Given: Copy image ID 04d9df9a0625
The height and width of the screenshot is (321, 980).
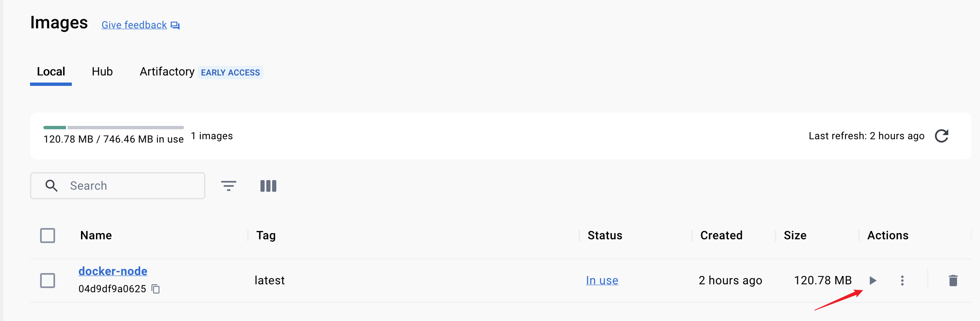Looking at the screenshot, I should pos(156,289).
